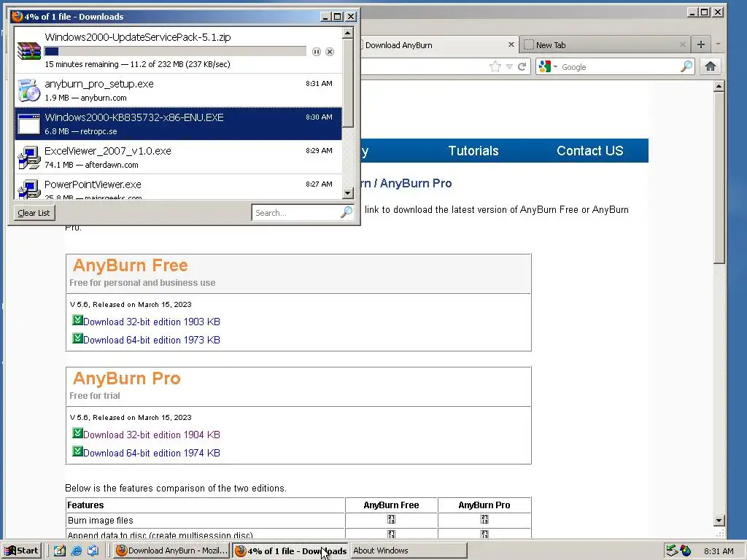The image size is (747, 560).
Task: Close the Download AnyBurn tab
Action: pos(511,44)
